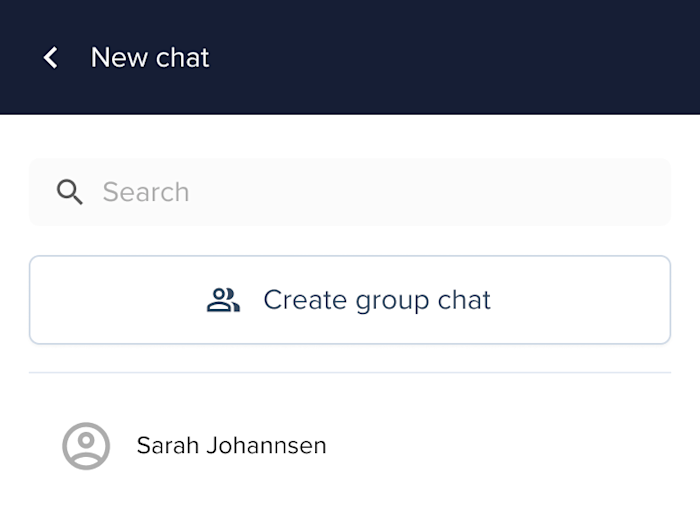This screenshot has width=700, height=518.
Task: Click the blank area right of Sarah Johannsen
Action: [x=498, y=446]
